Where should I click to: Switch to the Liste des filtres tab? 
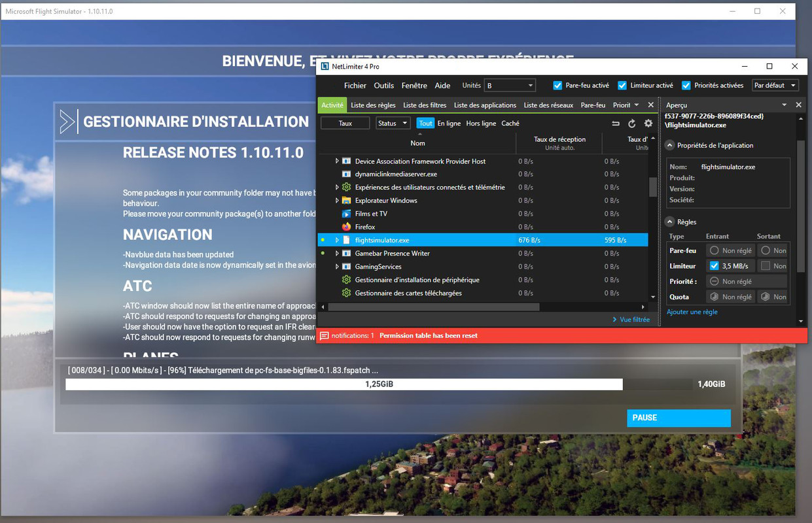425,105
